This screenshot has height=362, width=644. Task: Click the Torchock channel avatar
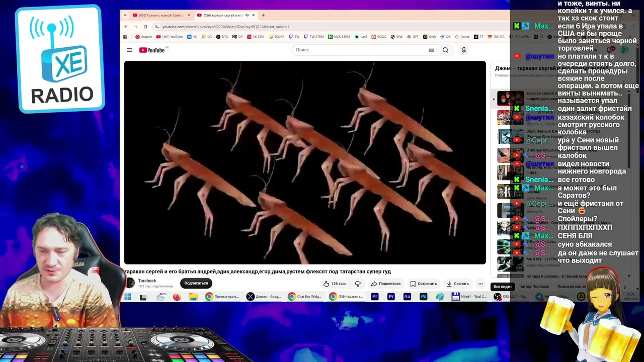click(x=130, y=283)
